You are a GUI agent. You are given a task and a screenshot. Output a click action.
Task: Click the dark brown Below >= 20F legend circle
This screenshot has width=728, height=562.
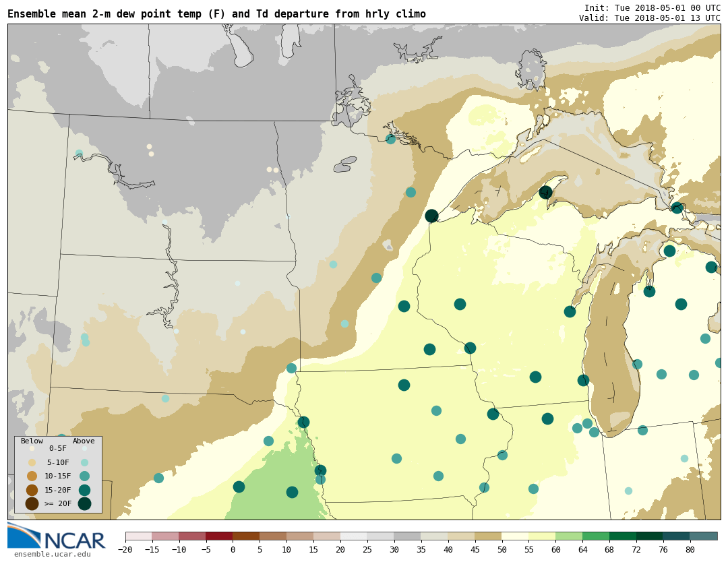[32, 503]
